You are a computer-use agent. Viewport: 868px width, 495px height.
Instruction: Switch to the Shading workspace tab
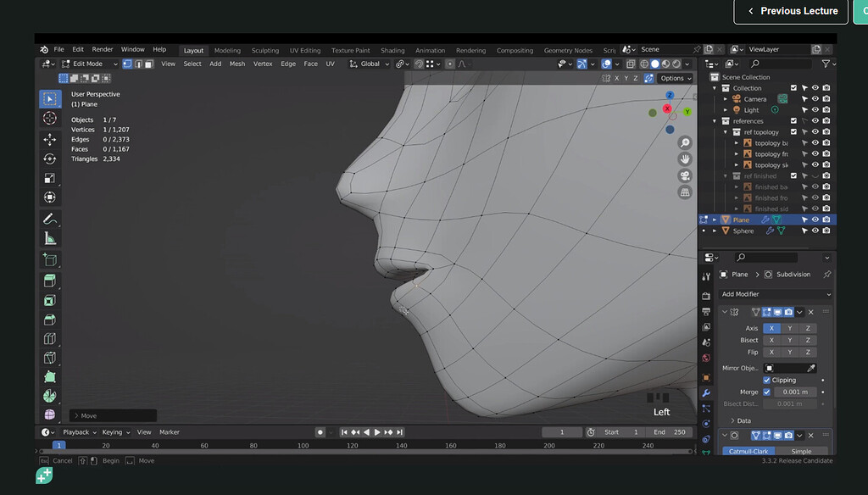point(392,49)
